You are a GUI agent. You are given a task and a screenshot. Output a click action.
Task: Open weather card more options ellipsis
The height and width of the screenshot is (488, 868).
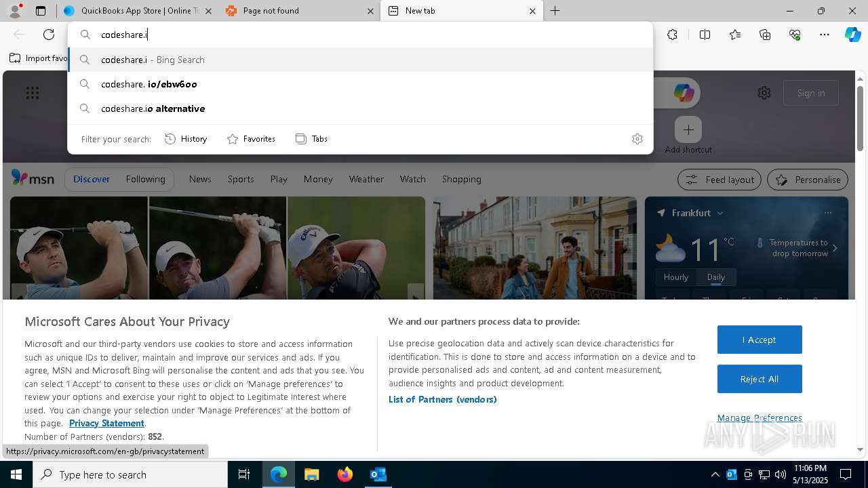tap(828, 213)
